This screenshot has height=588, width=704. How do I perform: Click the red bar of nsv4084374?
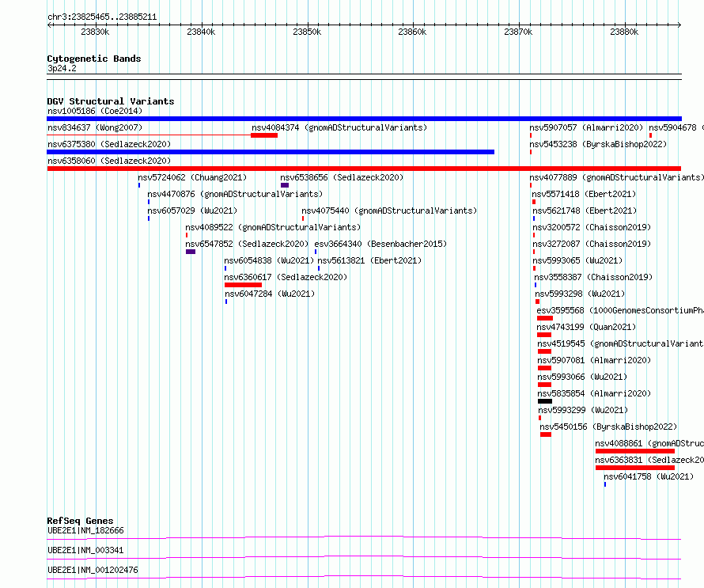[264, 135]
